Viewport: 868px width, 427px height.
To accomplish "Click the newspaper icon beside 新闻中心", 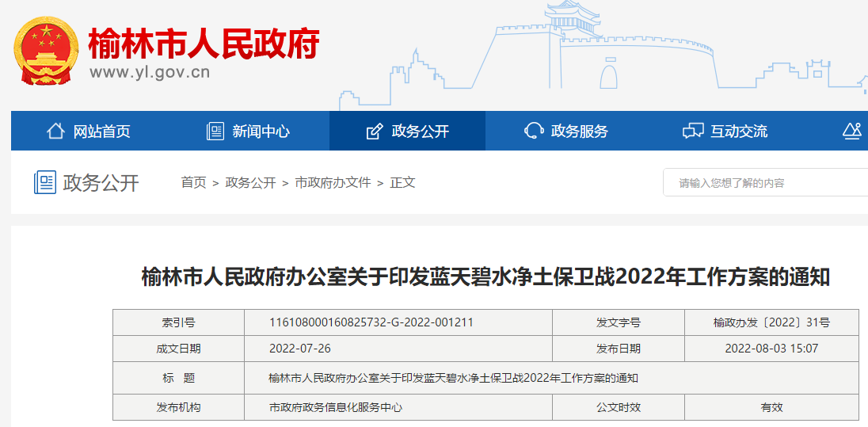I will [215, 132].
